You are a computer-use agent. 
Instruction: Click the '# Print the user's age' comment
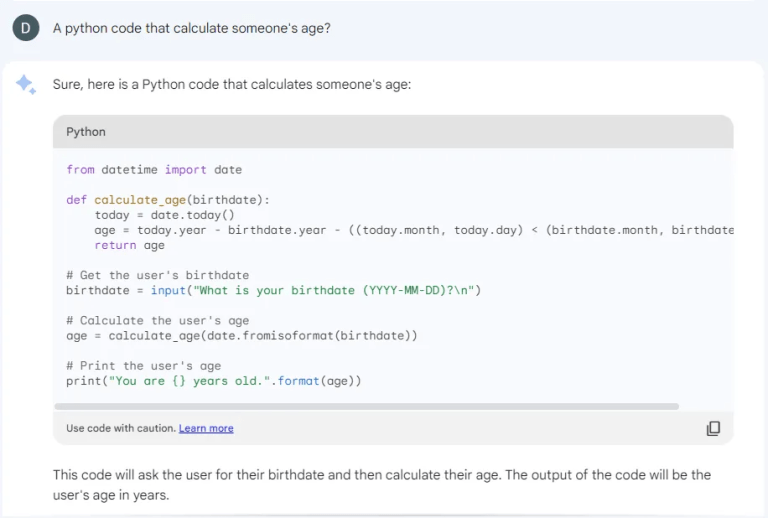144,366
